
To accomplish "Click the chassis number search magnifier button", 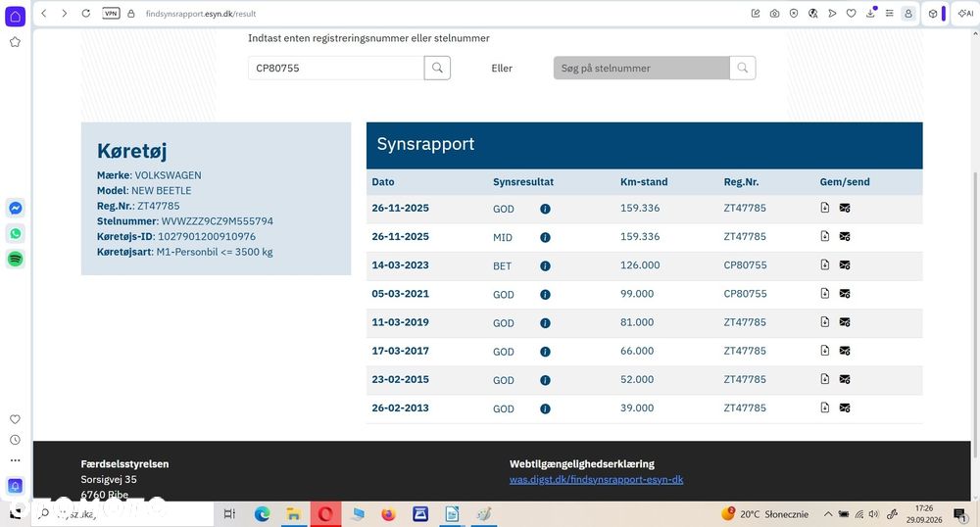I will 743,68.
